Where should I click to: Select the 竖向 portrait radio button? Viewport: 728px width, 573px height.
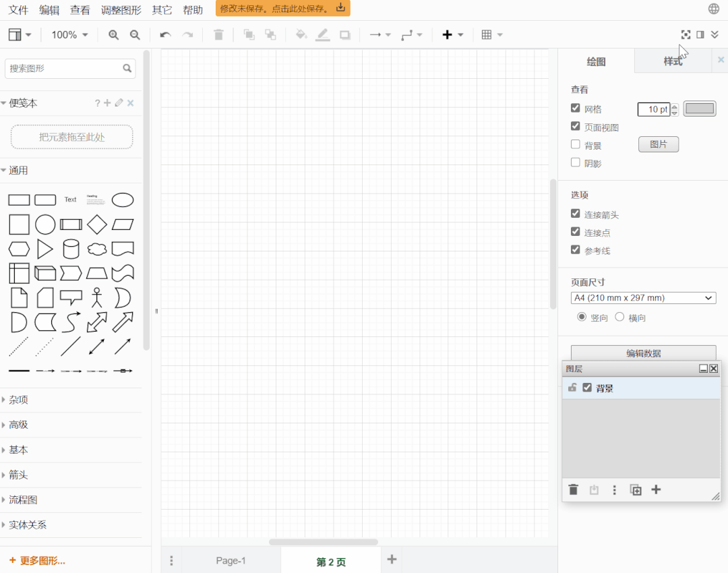[581, 317]
